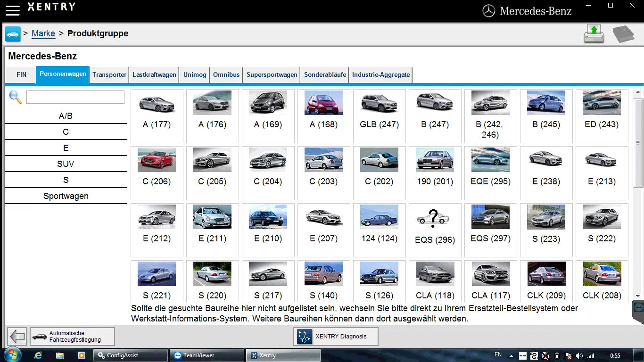
Task: Switch to the Unimog tab
Action: [x=194, y=74]
